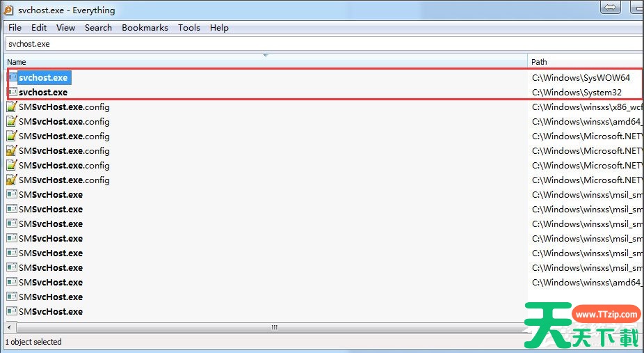The height and width of the screenshot is (353, 644).
Task: Select SMSvcHost.exe name in the winsxs\amd64 row
Action: tap(51, 282)
